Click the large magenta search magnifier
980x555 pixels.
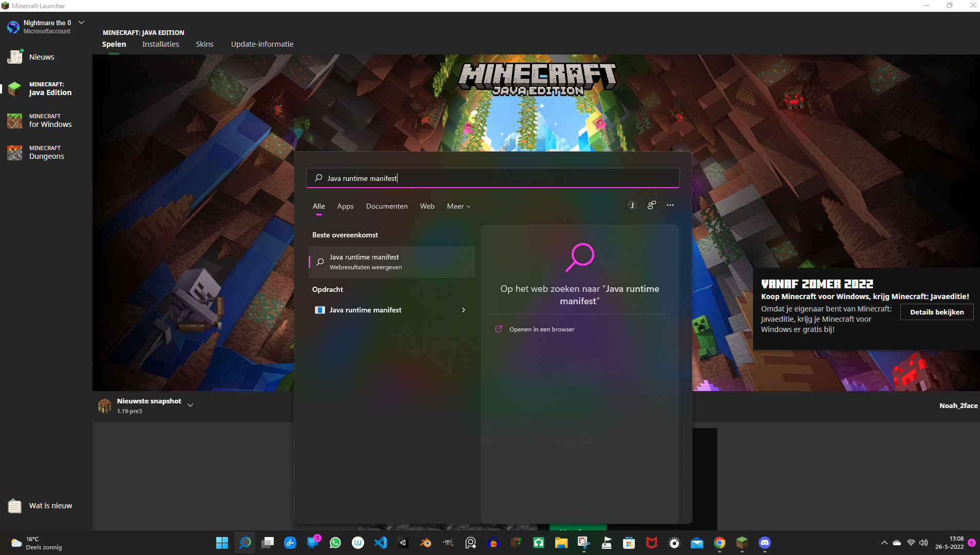pos(580,257)
